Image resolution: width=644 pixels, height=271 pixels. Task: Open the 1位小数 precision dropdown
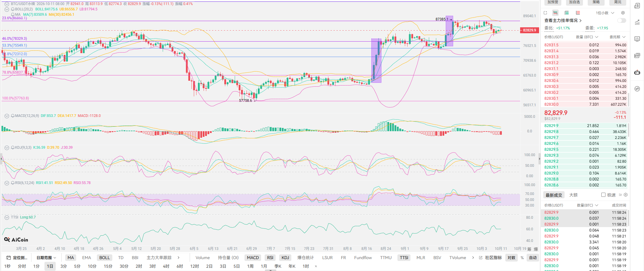[x=605, y=13]
